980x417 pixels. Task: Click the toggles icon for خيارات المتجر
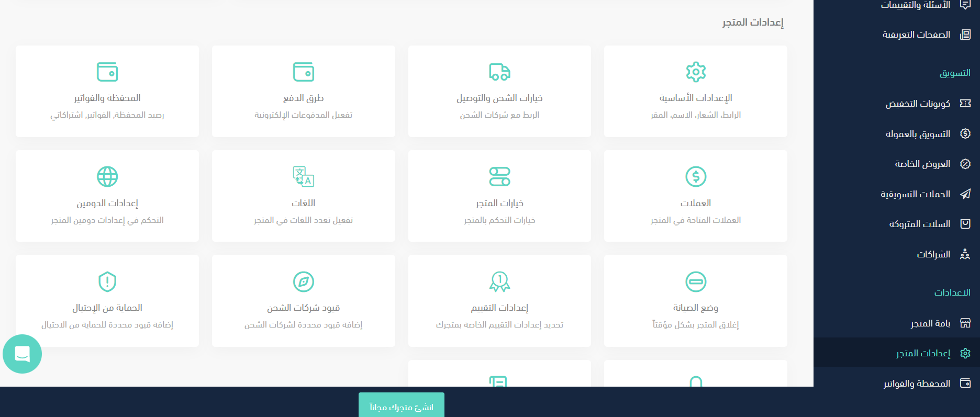click(x=499, y=176)
